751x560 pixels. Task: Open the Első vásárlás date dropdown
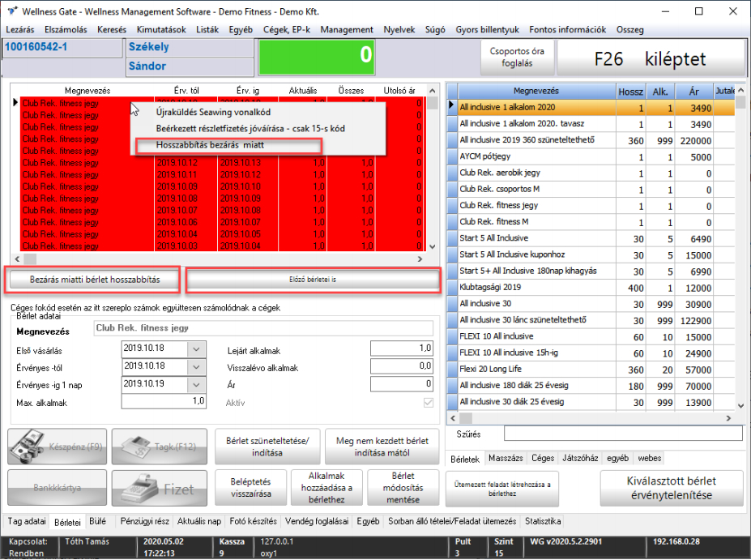pyautogui.click(x=196, y=349)
